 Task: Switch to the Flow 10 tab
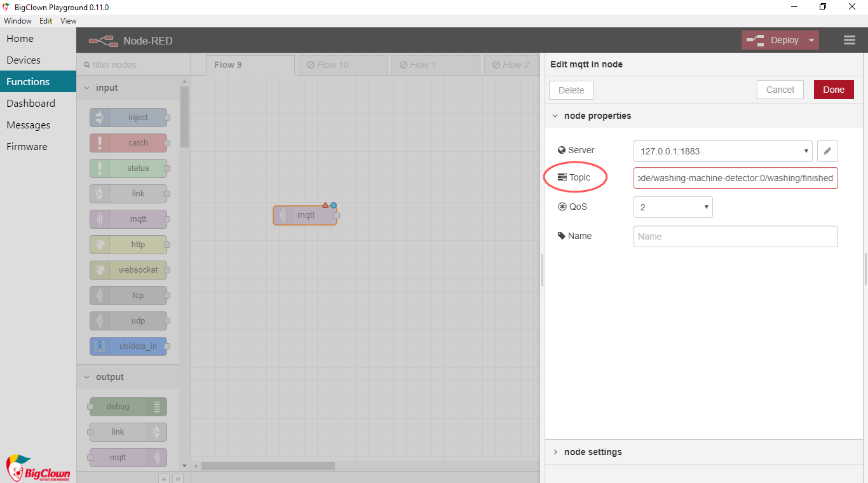(343, 65)
